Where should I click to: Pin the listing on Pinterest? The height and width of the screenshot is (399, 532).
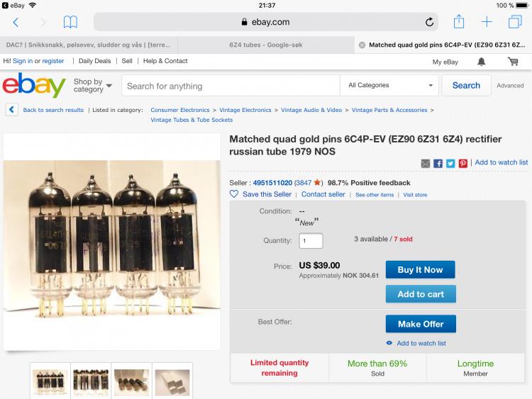[462, 164]
